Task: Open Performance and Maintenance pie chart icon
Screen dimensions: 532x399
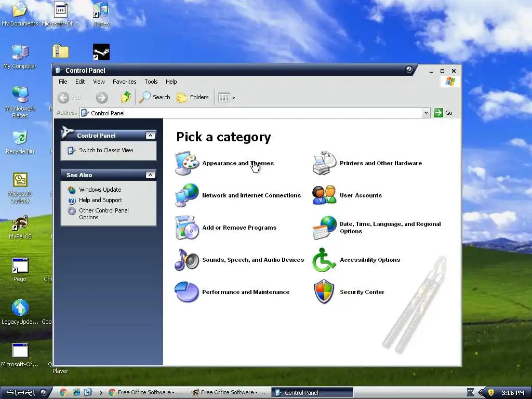Action: tap(187, 292)
